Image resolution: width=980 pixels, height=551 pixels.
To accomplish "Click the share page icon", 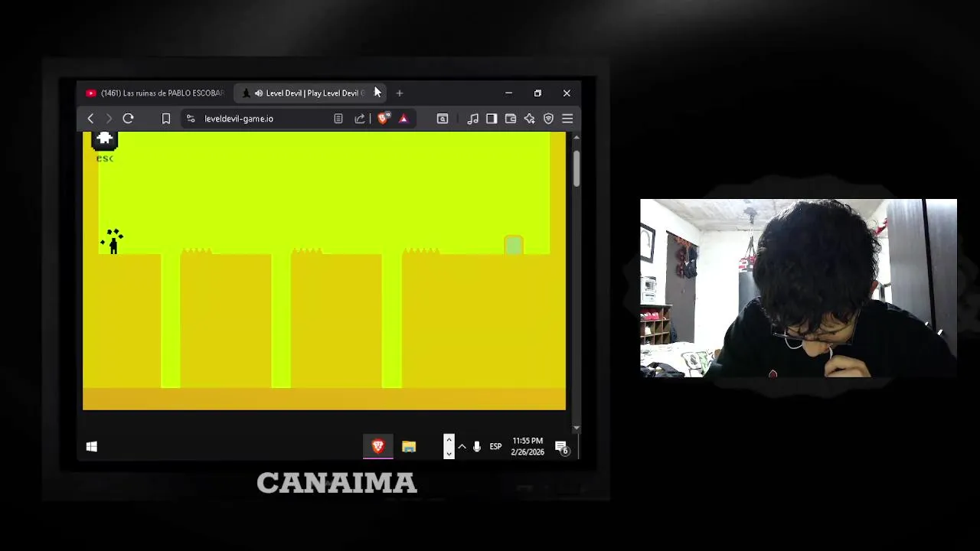I will (x=360, y=119).
